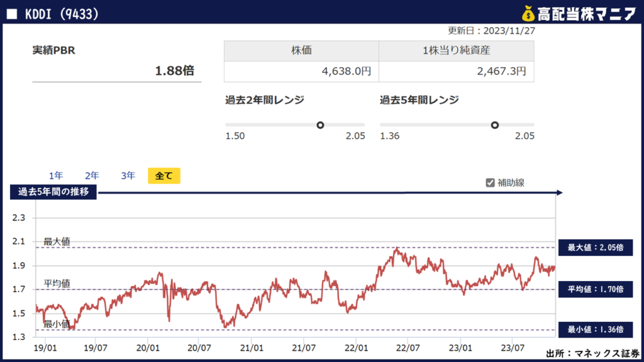Click the 2.1 y-axis label
Viewport: 644px width, 362px height.
[x=18, y=241]
